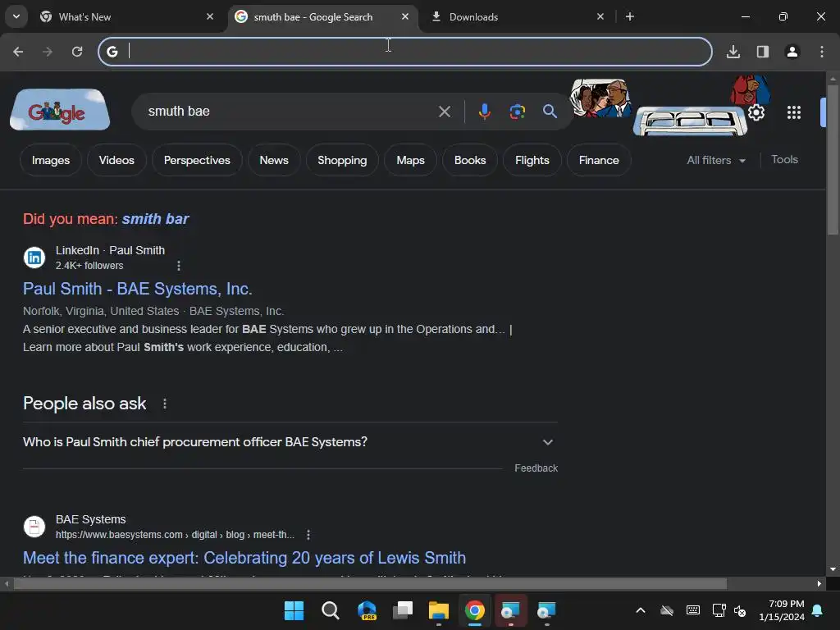Image resolution: width=840 pixels, height=630 pixels.
Task: Click the smith bar suggestion link
Action: point(155,219)
